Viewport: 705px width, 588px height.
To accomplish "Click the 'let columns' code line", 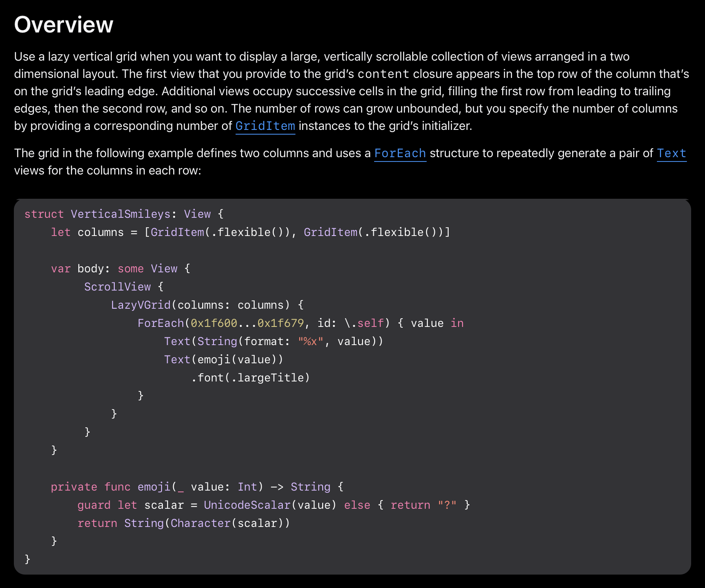I will (x=251, y=232).
